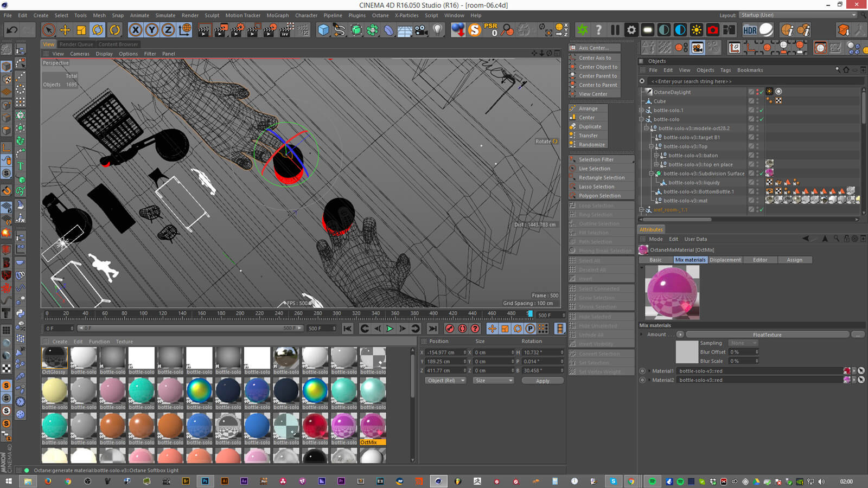Go to end of animation button
The height and width of the screenshot is (488, 868).
click(432, 329)
